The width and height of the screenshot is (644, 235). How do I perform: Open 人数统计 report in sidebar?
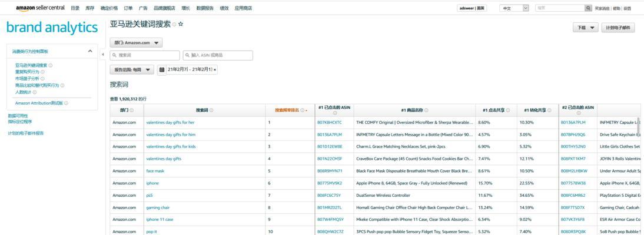23,92
